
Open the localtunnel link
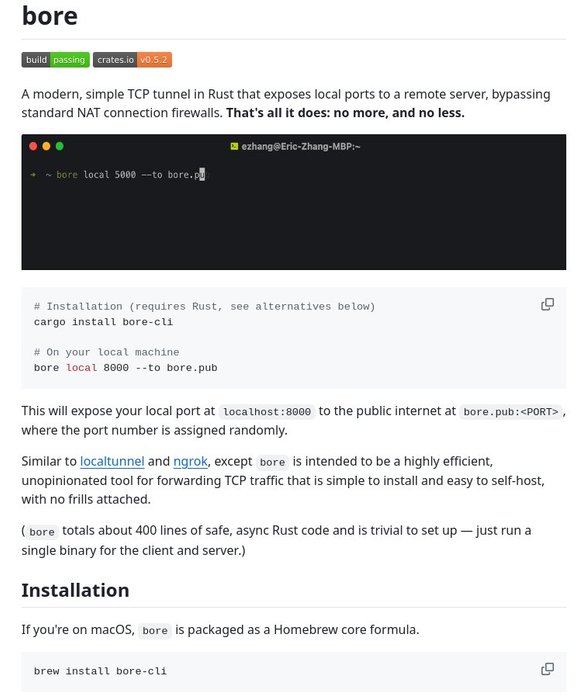[112, 461]
